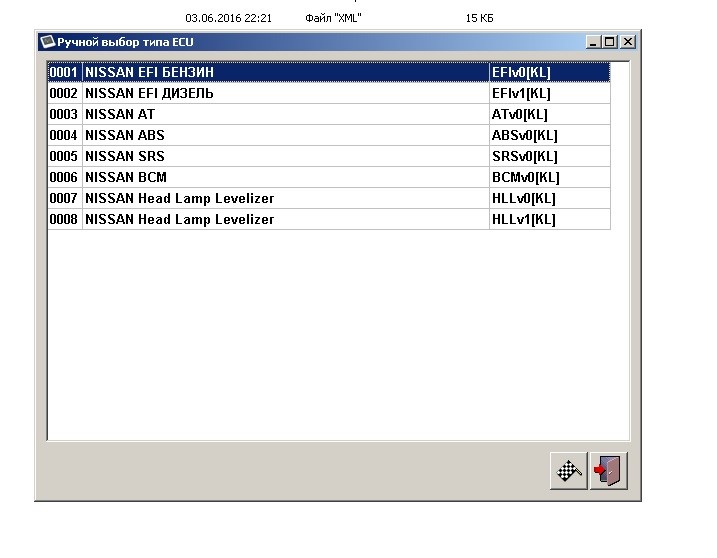Pick the NISSAN SRS entry
The width and height of the screenshot is (717, 558).
[x=329, y=156]
